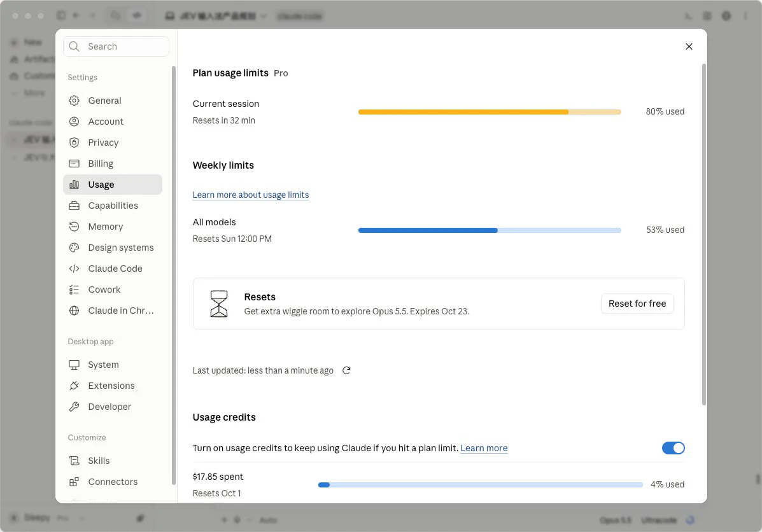Click the All models weekly usage bar
762x532 pixels.
pyautogui.click(x=490, y=230)
